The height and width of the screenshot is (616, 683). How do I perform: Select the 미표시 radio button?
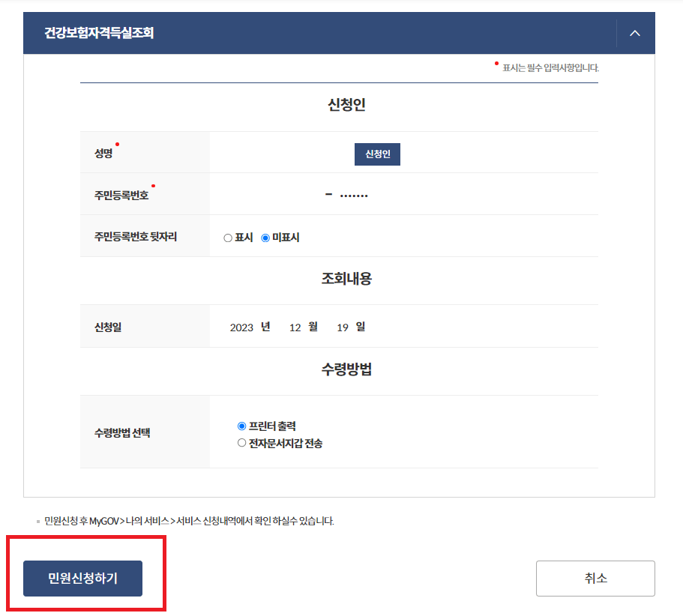tap(266, 238)
